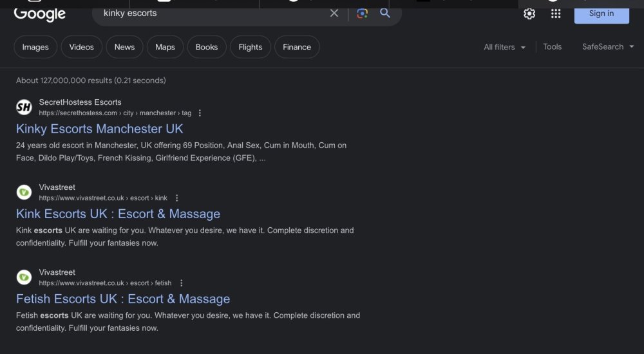
Task: Open more options for Vivastreet kink result
Action: coord(176,198)
